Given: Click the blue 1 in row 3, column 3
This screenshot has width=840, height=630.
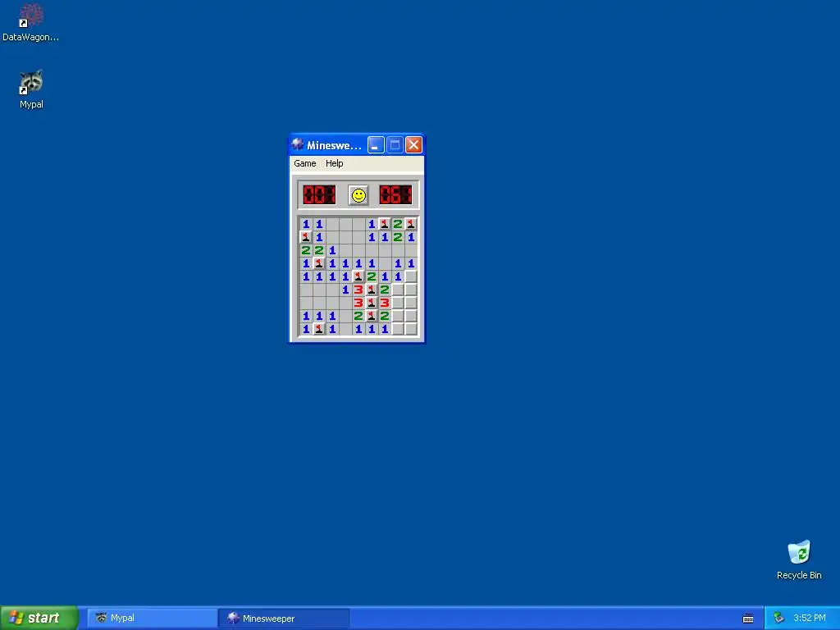Looking at the screenshot, I should point(332,250).
